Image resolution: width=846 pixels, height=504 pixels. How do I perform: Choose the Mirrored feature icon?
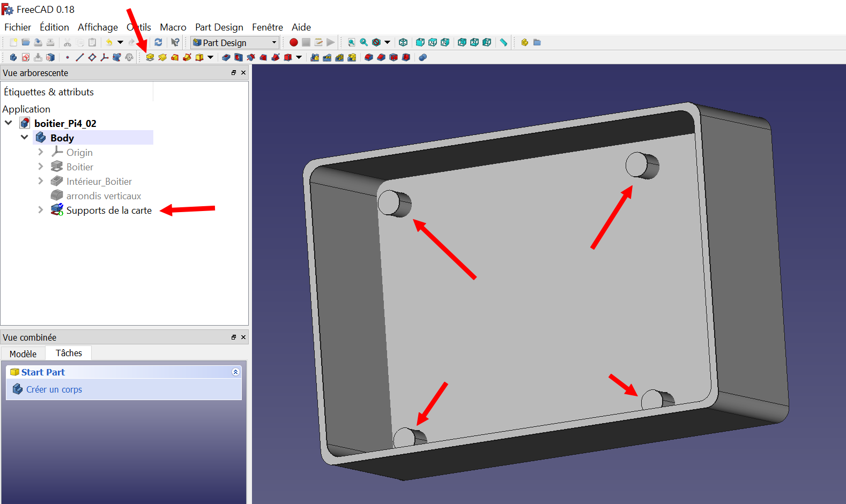tap(315, 57)
